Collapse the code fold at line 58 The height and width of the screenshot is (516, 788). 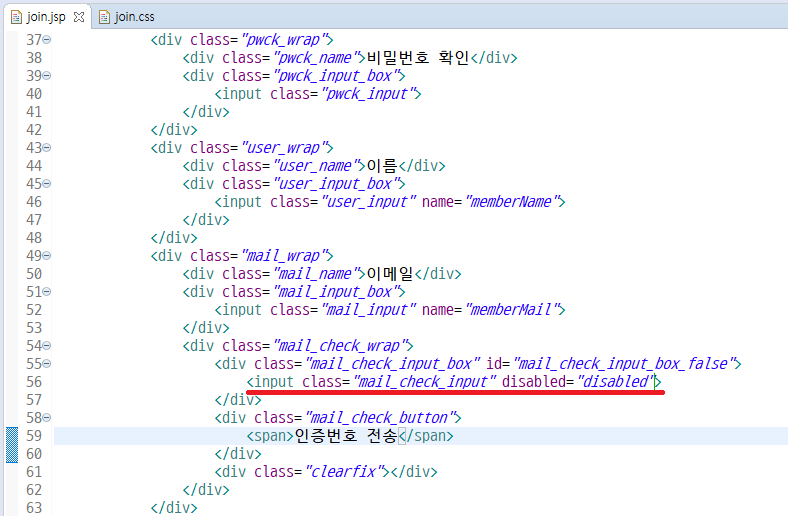coord(47,418)
